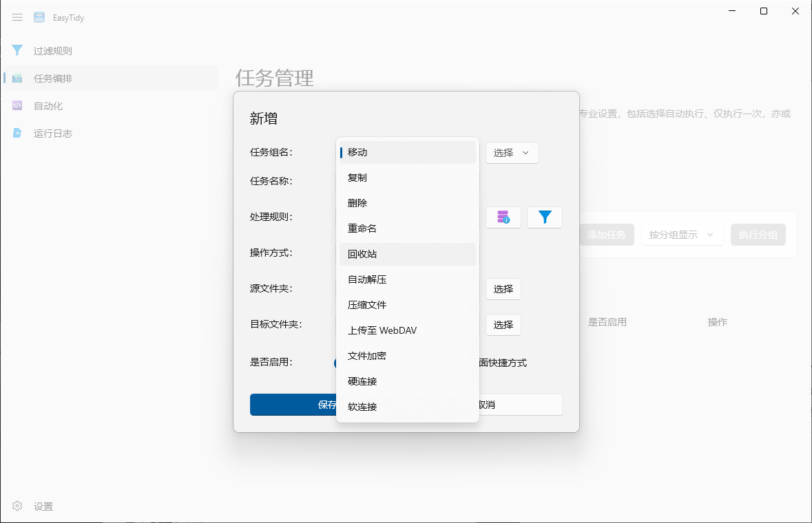This screenshot has height=523, width=812.
Task: Open the navigation hamburger menu
Action: pos(17,17)
